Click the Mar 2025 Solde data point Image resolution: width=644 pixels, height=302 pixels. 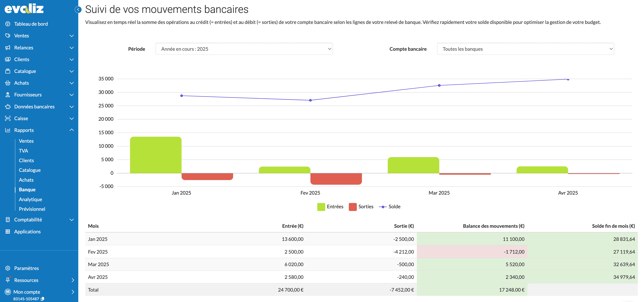(439, 85)
